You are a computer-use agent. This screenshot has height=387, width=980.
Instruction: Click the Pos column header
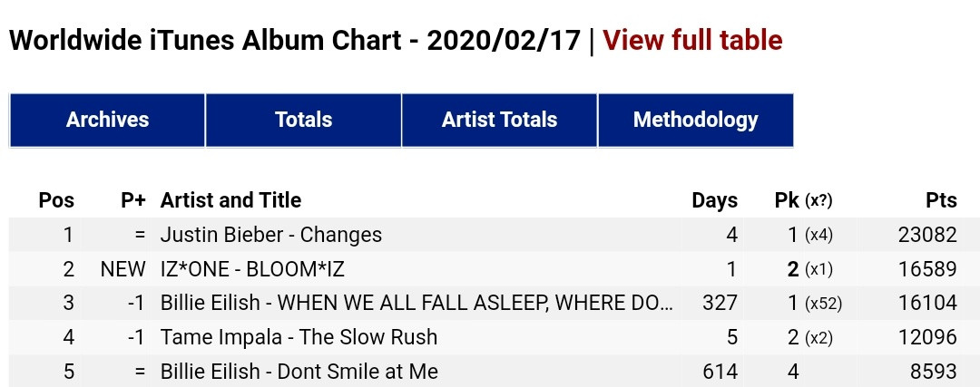pos(56,200)
